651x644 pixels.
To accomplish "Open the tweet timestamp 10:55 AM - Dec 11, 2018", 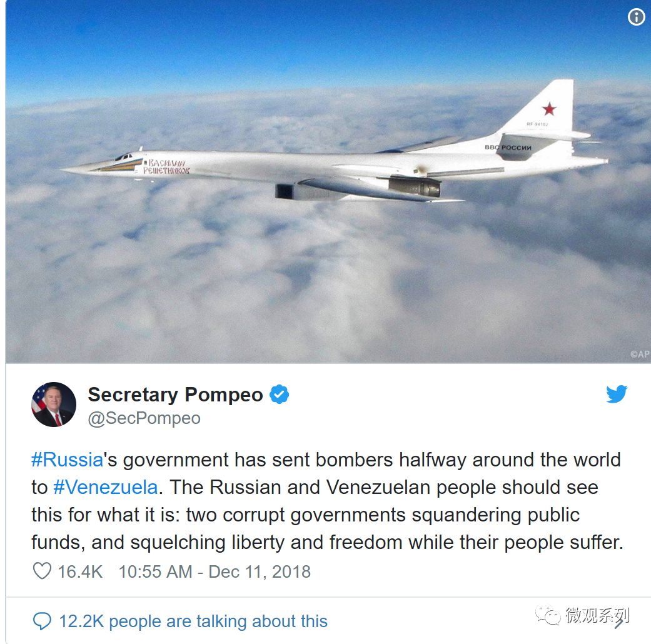I will (214, 571).
